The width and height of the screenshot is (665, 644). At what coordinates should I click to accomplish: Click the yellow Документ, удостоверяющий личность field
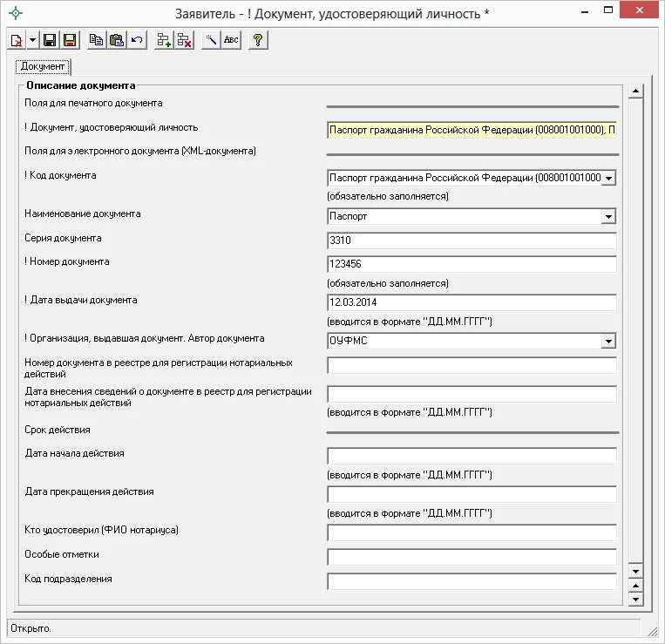click(472, 130)
